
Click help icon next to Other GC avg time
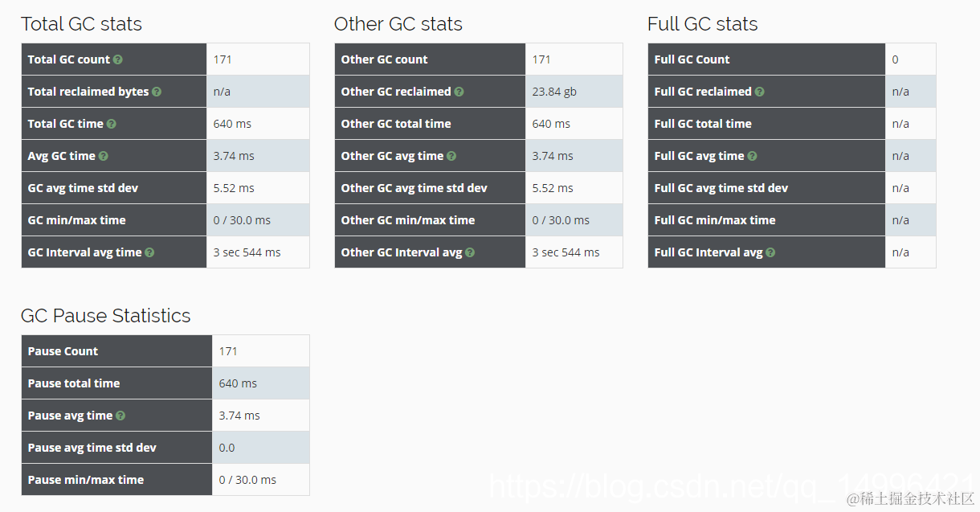click(451, 156)
